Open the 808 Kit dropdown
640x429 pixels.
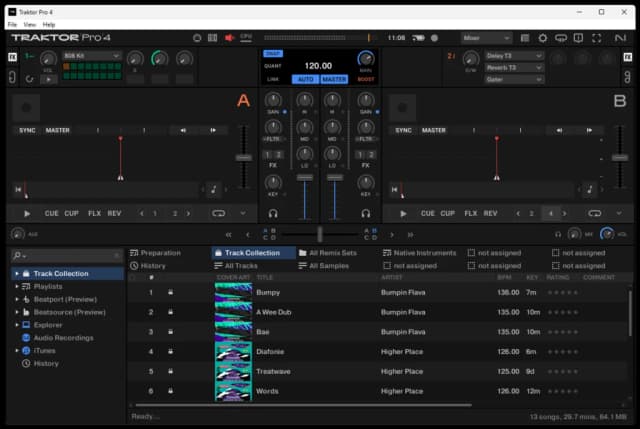(x=91, y=56)
